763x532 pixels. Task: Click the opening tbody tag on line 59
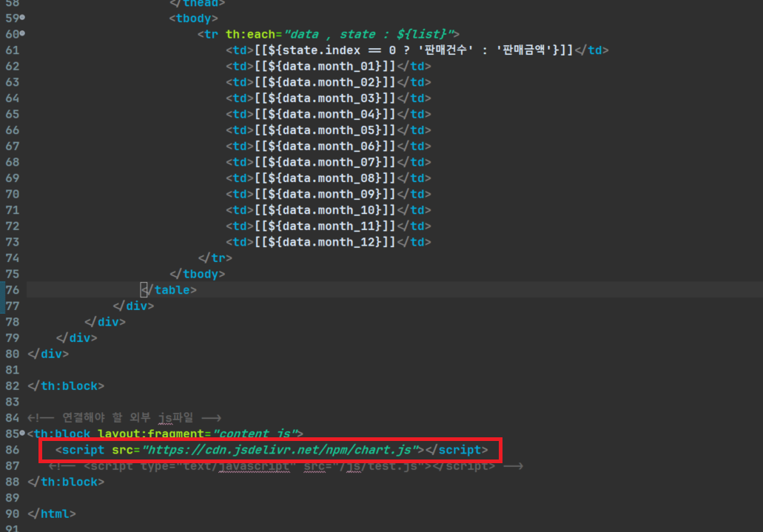[x=193, y=18]
